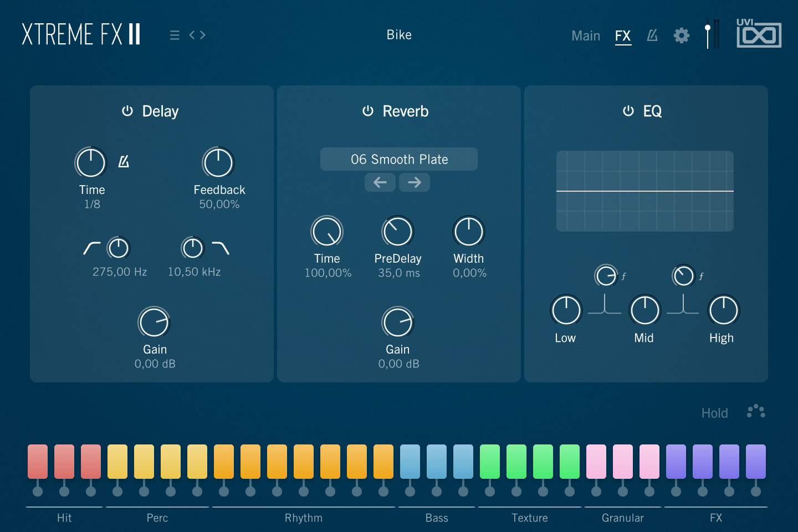Screen dimensions: 798x532
Task: Go to previous preset with left chevron
Action: click(x=192, y=35)
